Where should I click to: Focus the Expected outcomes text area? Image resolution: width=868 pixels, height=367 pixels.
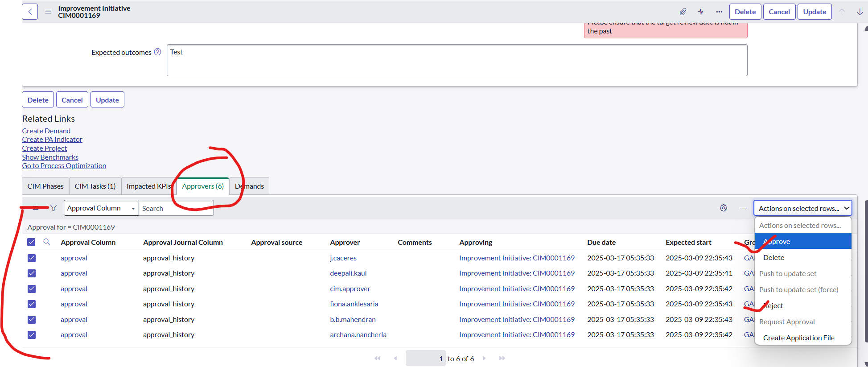click(x=457, y=60)
